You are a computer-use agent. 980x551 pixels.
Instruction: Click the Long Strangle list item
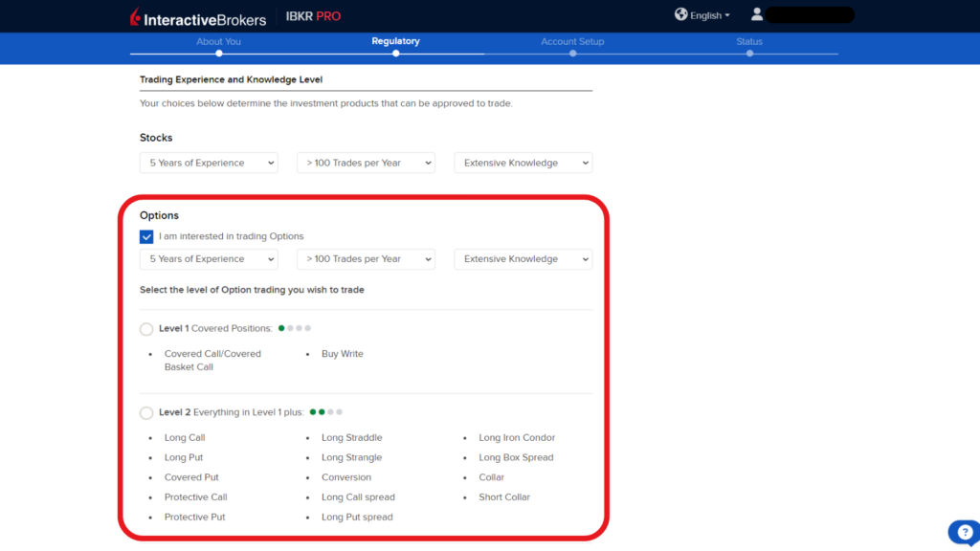tap(352, 458)
